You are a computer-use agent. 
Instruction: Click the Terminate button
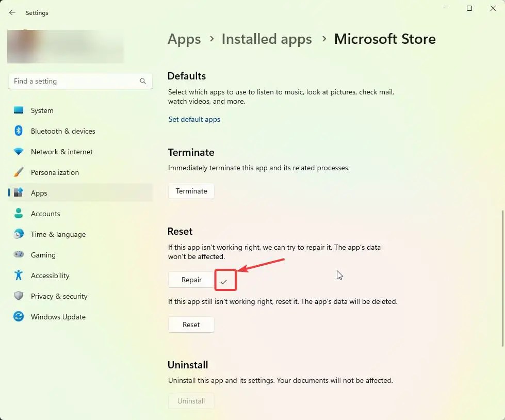click(x=191, y=191)
